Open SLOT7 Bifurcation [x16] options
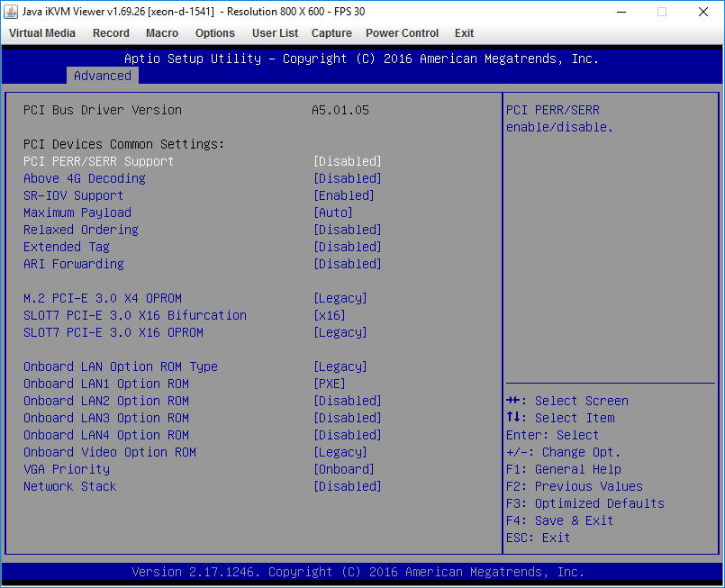 tap(330, 315)
